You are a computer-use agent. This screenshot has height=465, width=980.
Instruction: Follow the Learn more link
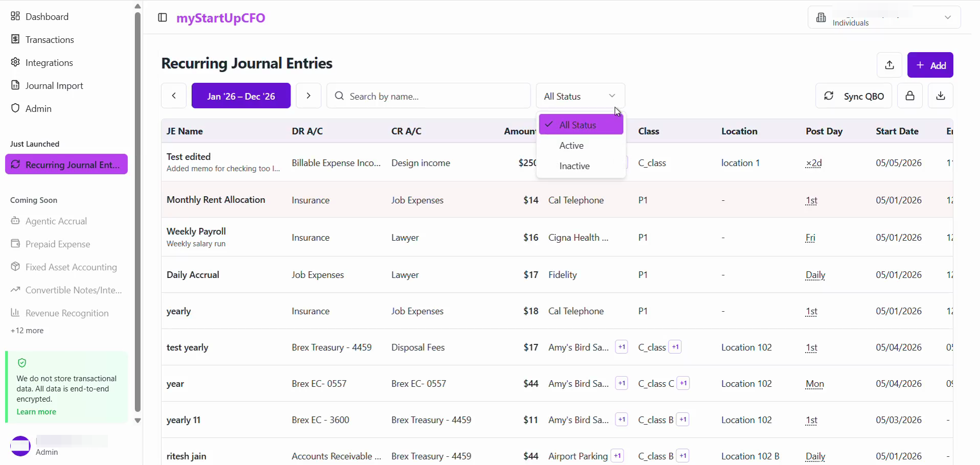(36, 412)
